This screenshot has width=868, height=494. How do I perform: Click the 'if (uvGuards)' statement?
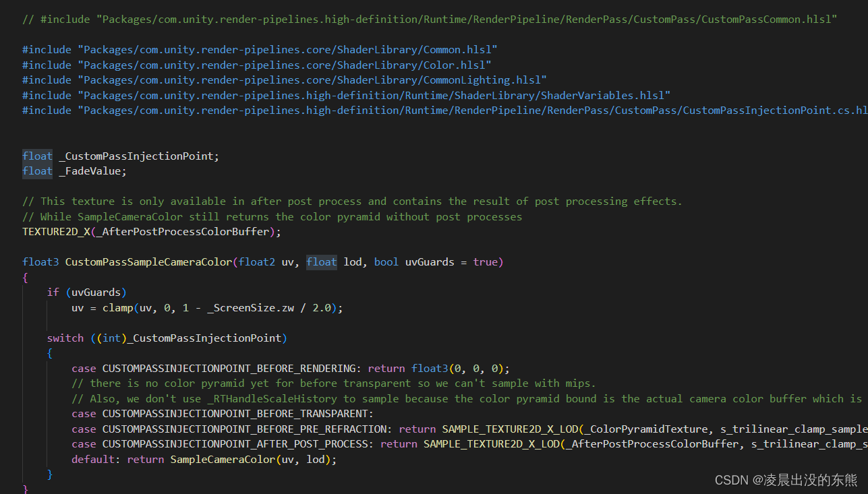(x=86, y=292)
